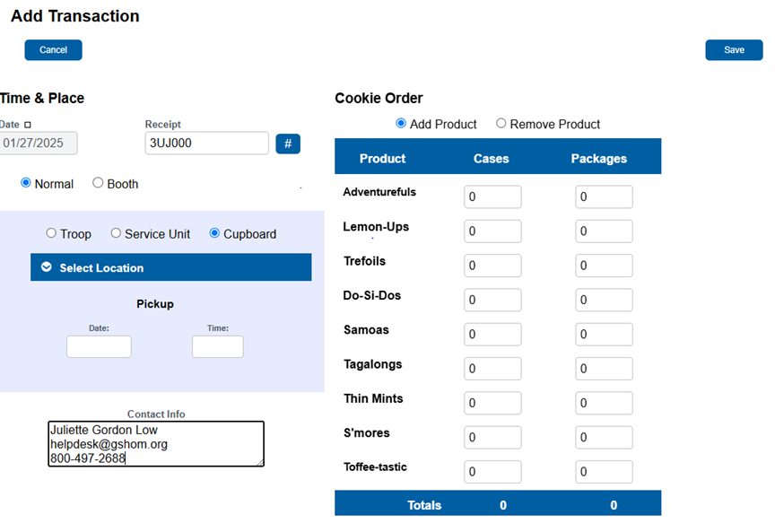Choose the Add Product option

point(401,124)
